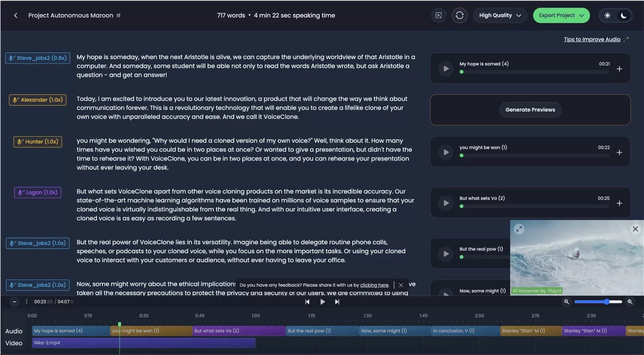This screenshot has width=644, height=355.
Task: Open the Tips to Improve Audio link
Action: (x=592, y=39)
